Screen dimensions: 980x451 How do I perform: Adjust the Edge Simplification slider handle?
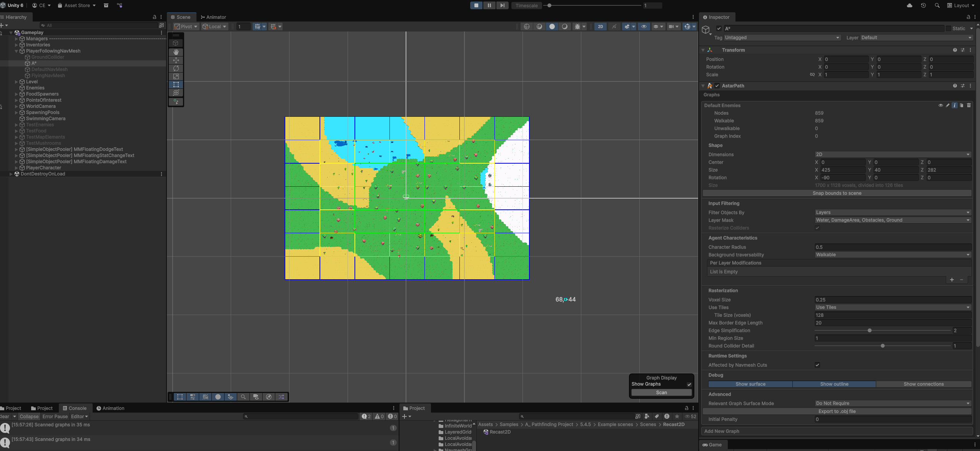point(869,330)
